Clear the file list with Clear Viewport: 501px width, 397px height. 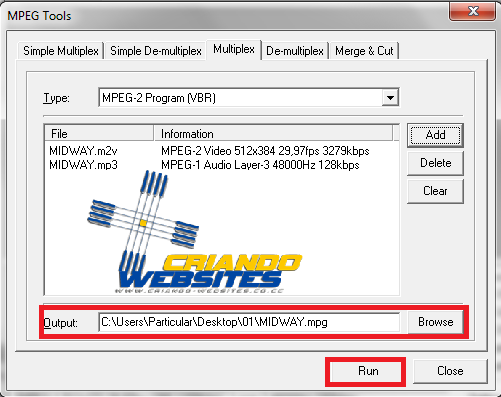point(435,191)
